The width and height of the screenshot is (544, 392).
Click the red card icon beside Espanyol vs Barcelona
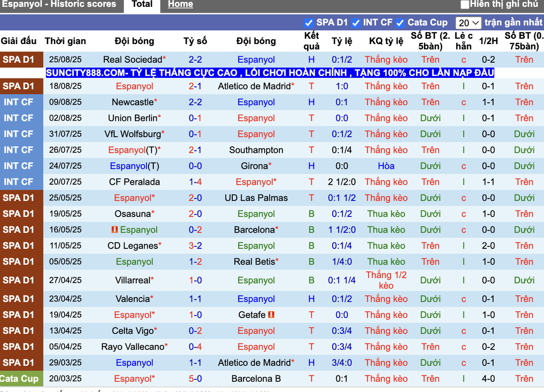tap(115, 230)
